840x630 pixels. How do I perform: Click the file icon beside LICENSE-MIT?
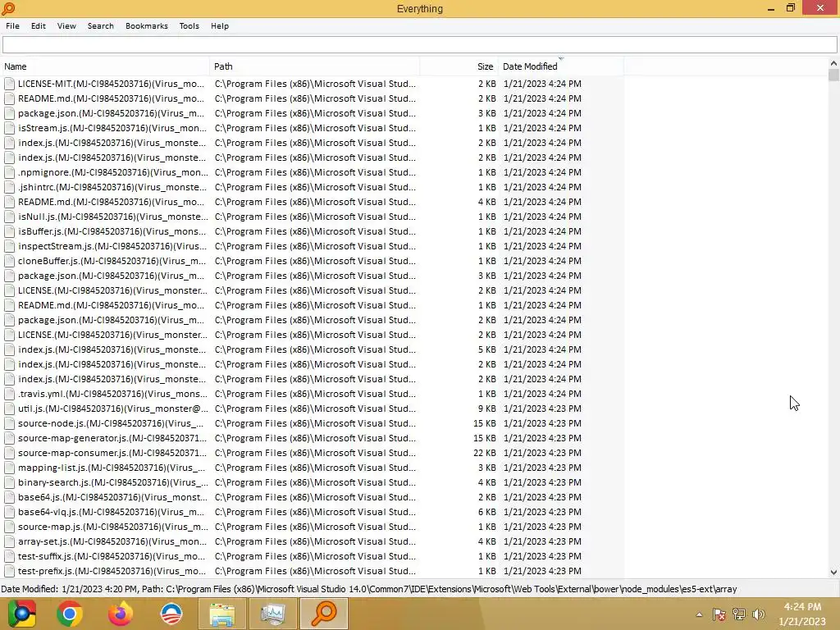click(x=9, y=84)
